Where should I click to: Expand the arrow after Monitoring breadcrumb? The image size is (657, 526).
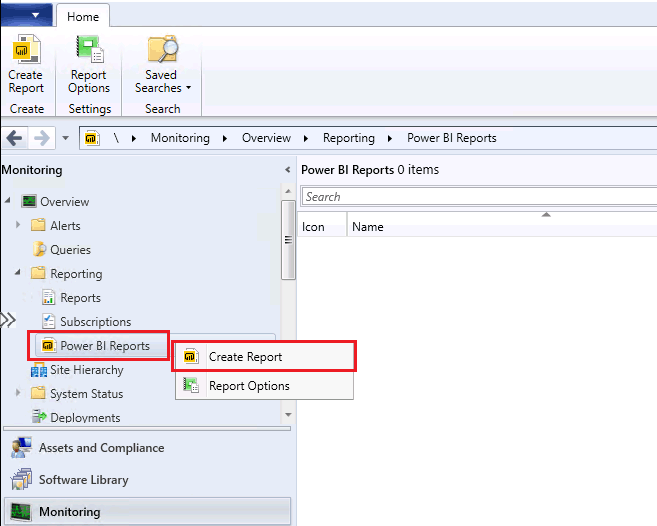point(225,138)
